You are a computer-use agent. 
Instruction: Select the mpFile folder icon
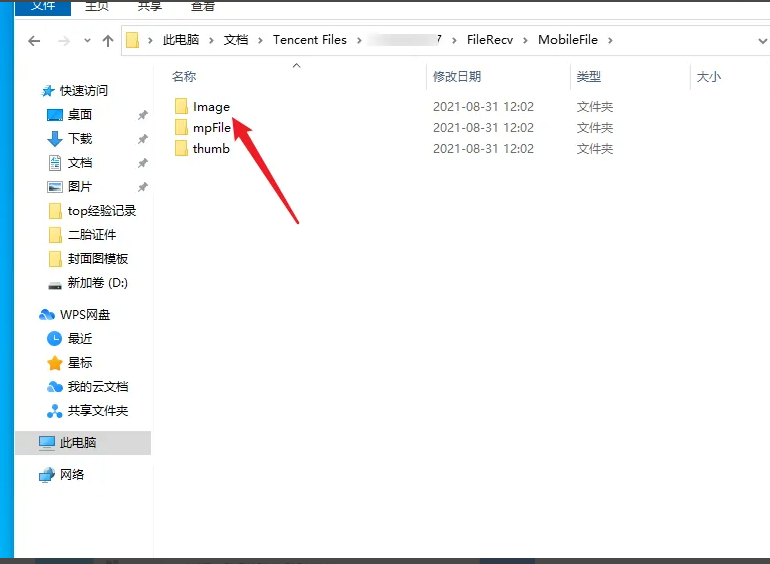point(181,127)
